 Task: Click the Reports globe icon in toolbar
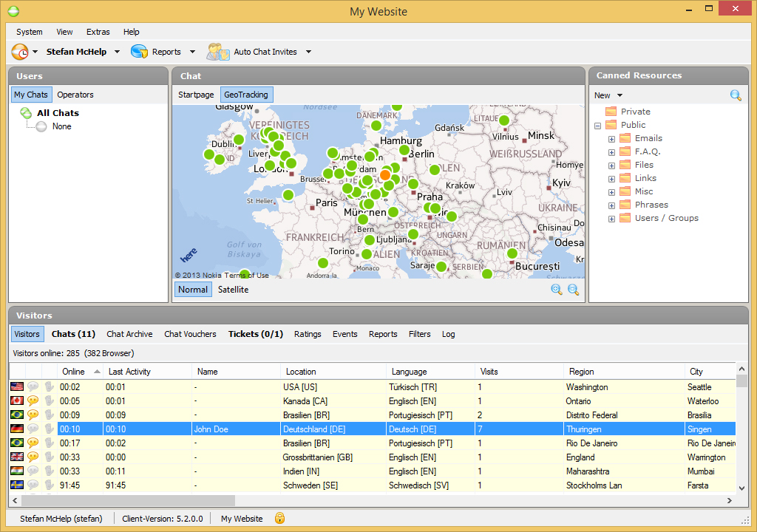[x=139, y=52]
